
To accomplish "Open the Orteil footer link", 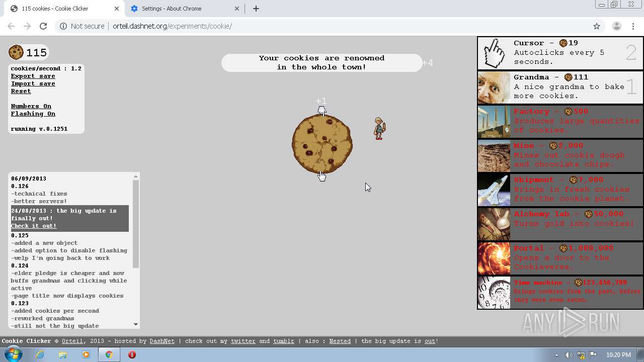I will click(x=72, y=341).
